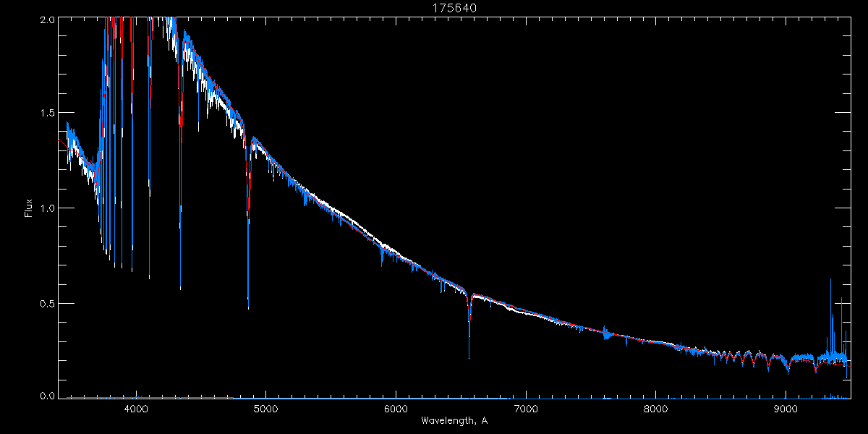Click the 6000 wavelength tick label
Screen dimensions: 868x434
coord(396,409)
